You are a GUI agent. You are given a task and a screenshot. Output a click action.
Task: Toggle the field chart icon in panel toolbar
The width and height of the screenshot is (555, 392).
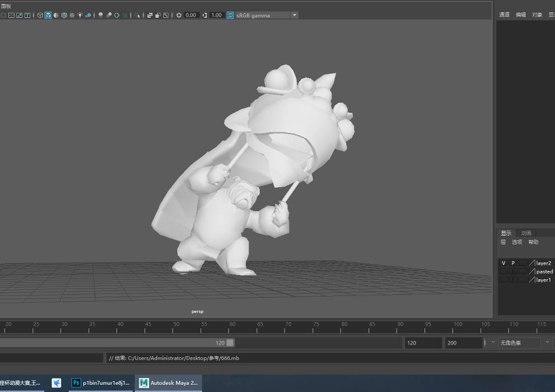click(11, 15)
